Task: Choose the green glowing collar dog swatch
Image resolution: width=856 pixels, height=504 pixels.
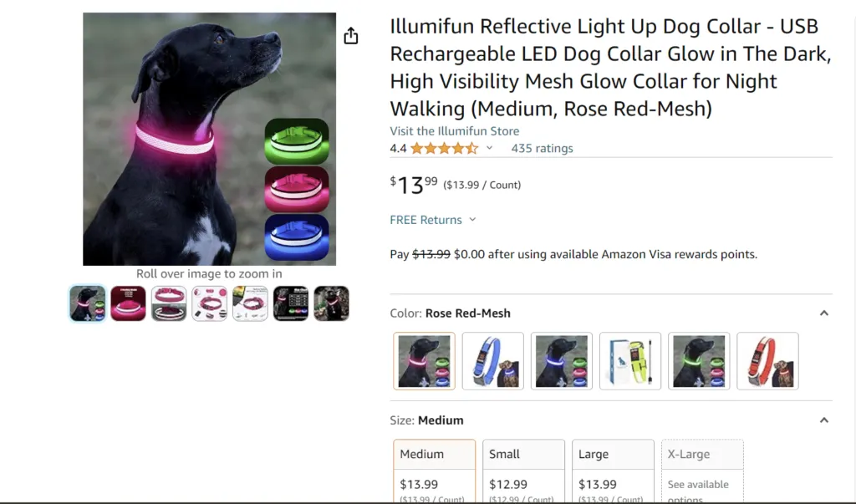Action: (699, 361)
